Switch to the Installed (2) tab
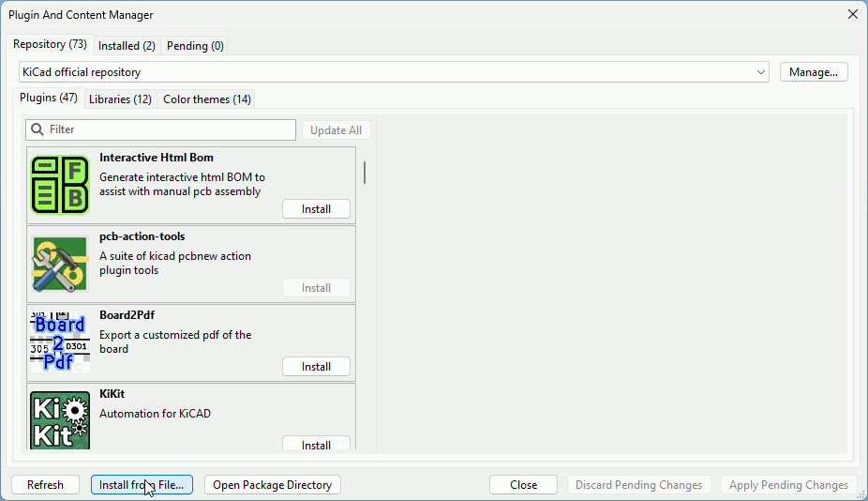The width and height of the screenshot is (868, 501). click(x=127, y=45)
